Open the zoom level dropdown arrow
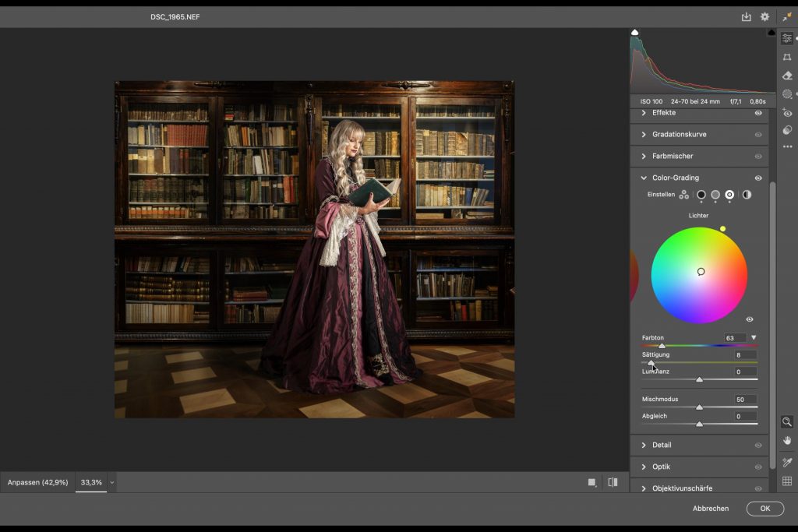This screenshot has width=798, height=532. point(112,483)
